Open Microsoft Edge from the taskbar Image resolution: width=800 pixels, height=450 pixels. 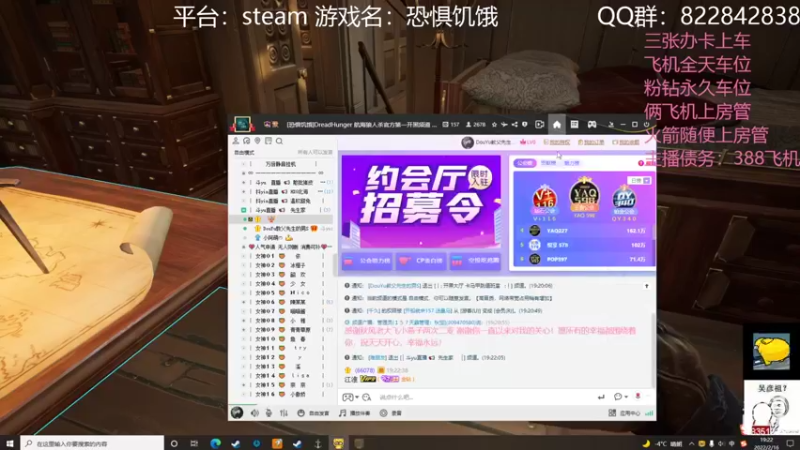pos(215,443)
